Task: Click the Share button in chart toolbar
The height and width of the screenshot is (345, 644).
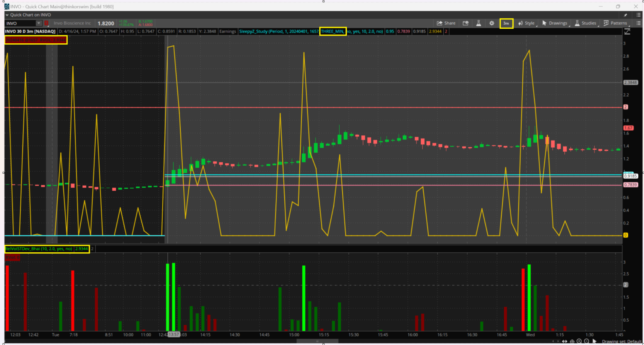Action: pyautogui.click(x=446, y=23)
